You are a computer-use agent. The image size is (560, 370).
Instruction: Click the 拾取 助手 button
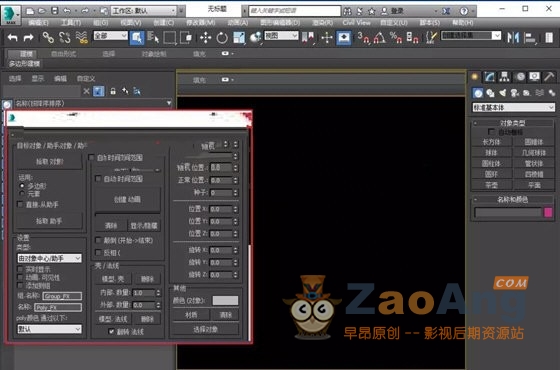[49, 221]
